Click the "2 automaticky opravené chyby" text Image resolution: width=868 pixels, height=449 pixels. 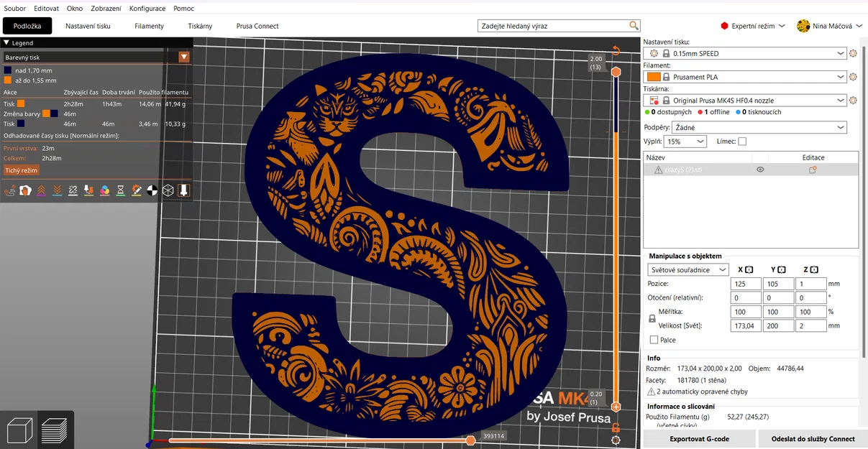click(x=702, y=392)
